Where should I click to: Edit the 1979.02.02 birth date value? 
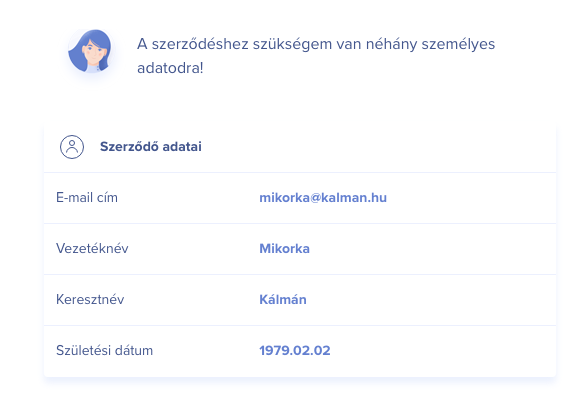(295, 350)
